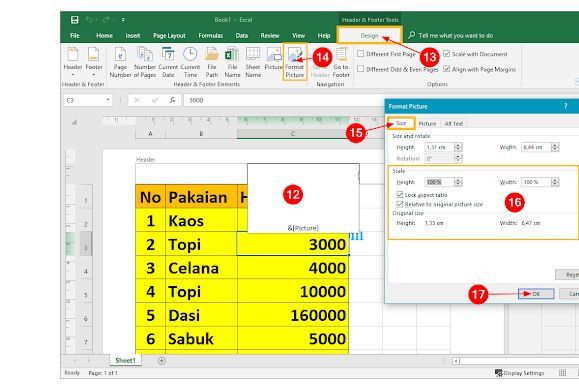Switch to the Help tab
The height and width of the screenshot is (391, 579).
coord(324,35)
